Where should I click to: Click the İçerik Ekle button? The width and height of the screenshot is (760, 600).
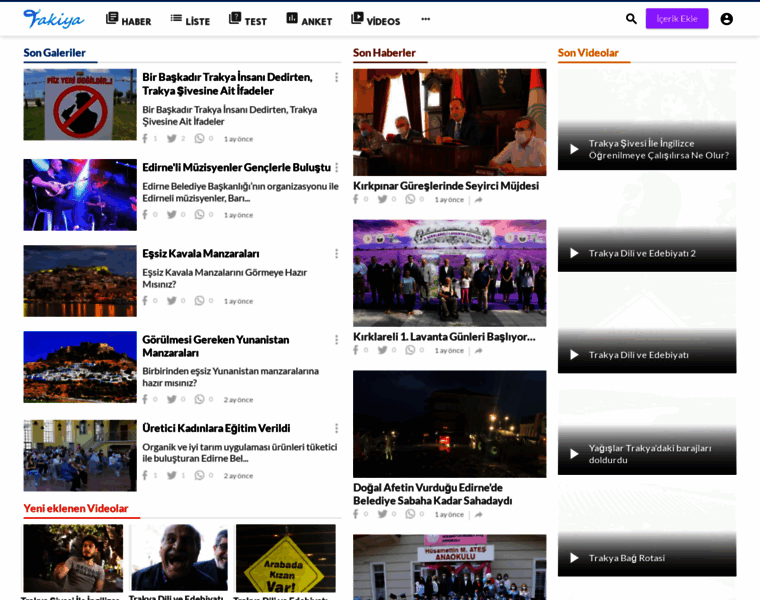point(676,19)
